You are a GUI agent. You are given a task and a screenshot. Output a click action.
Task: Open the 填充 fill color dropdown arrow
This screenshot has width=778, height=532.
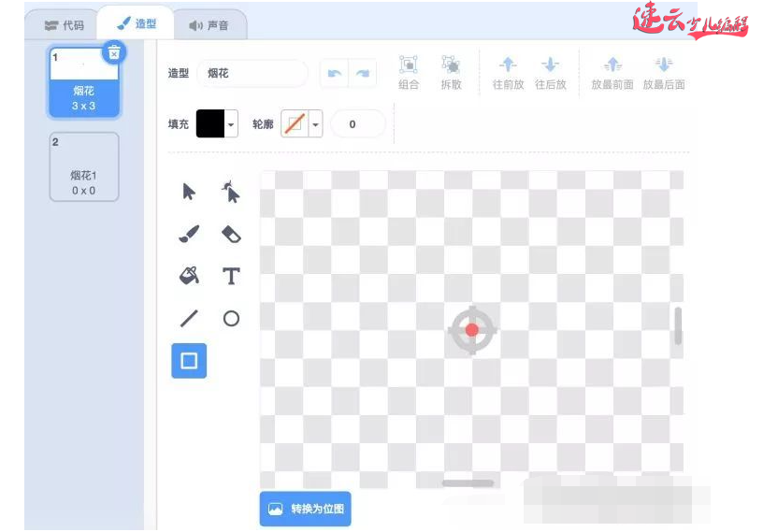231,124
